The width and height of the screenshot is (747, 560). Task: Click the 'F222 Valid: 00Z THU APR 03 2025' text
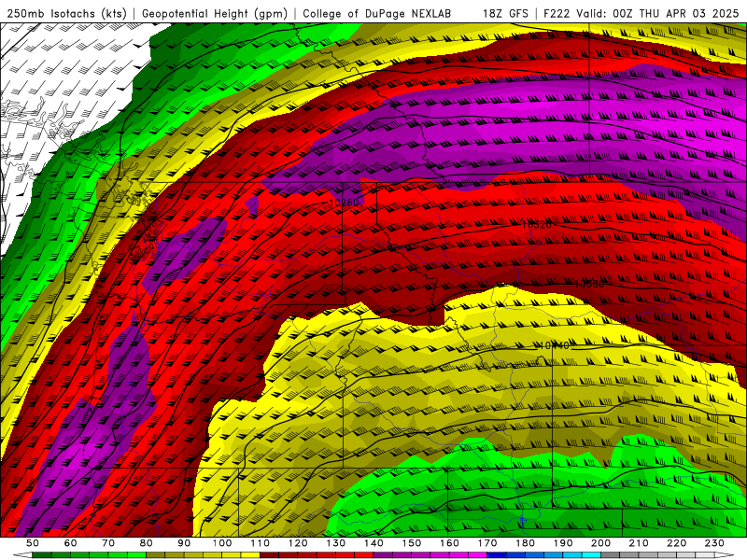pos(641,13)
